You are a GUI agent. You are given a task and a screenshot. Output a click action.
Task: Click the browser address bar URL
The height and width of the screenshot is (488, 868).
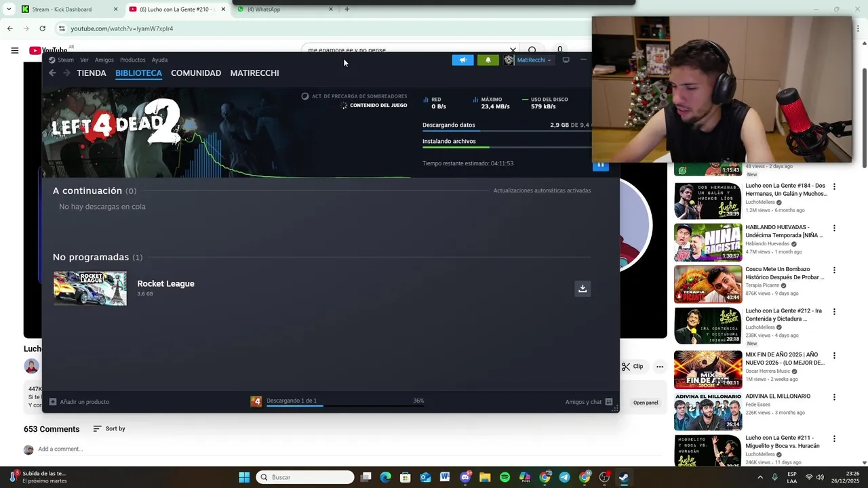click(x=122, y=28)
